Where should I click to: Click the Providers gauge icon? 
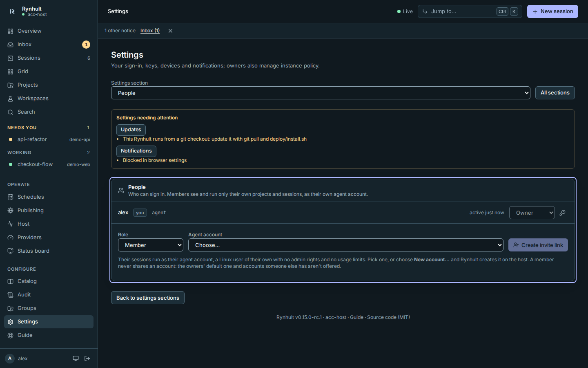pos(11,238)
